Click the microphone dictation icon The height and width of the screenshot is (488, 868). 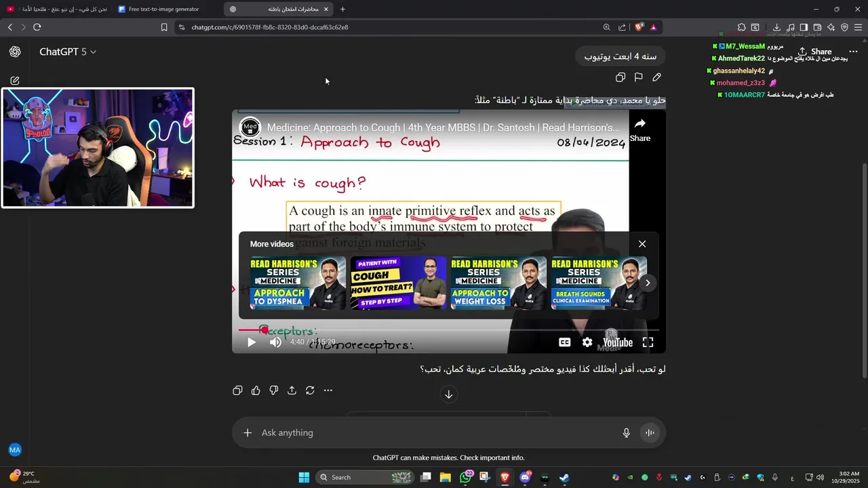627,432
